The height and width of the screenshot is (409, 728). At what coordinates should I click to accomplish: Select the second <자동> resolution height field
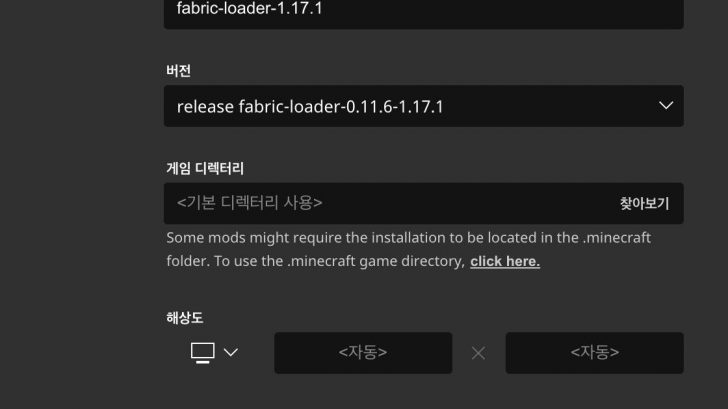pos(594,353)
